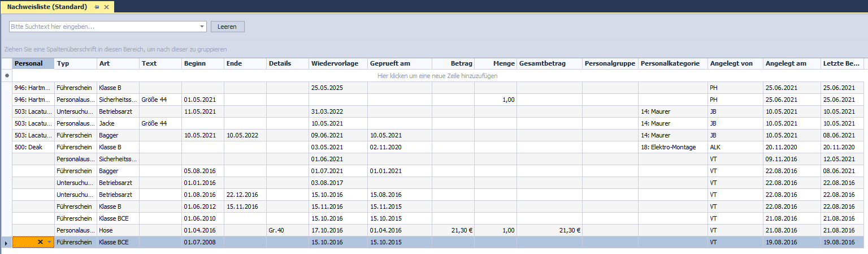This screenshot has width=868, height=254.
Task: Open the Personal cell dropdown in the selected row
Action: tap(50, 242)
